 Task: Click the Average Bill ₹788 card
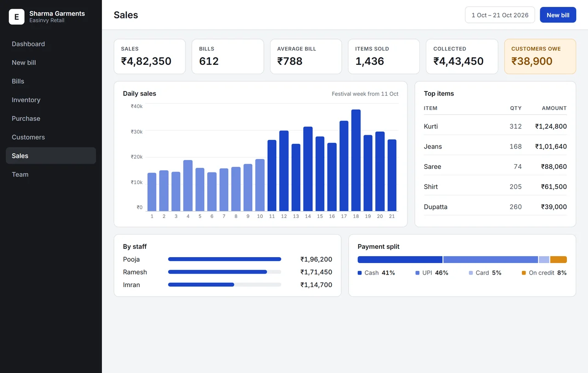[x=306, y=56]
